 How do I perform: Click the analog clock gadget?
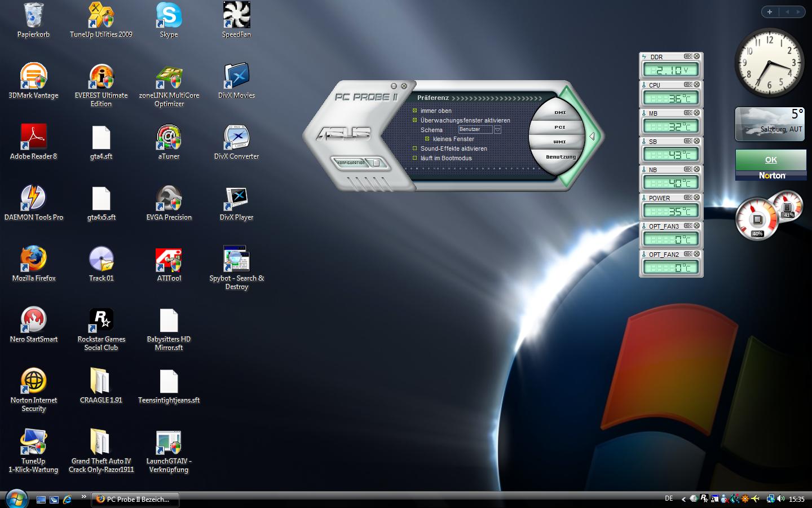(x=769, y=63)
